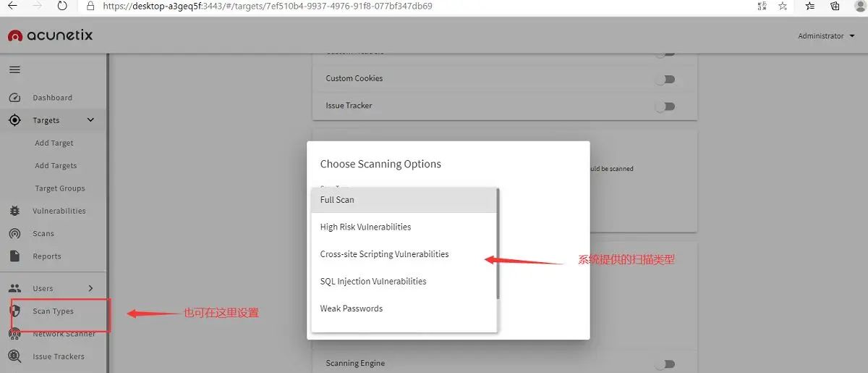Viewport: 868px width, 373px height.
Task: Open Issue Trackers in the sidebar
Action: 59,356
